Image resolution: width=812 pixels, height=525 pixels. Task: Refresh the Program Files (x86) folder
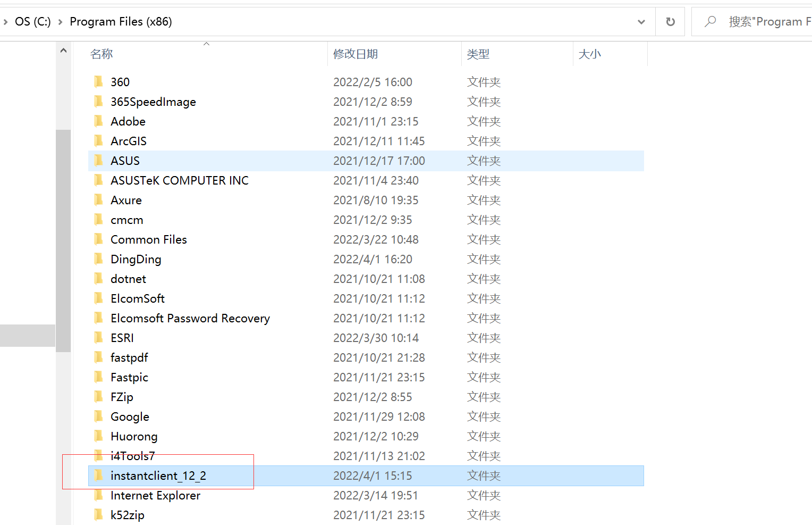(x=671, y=22)
